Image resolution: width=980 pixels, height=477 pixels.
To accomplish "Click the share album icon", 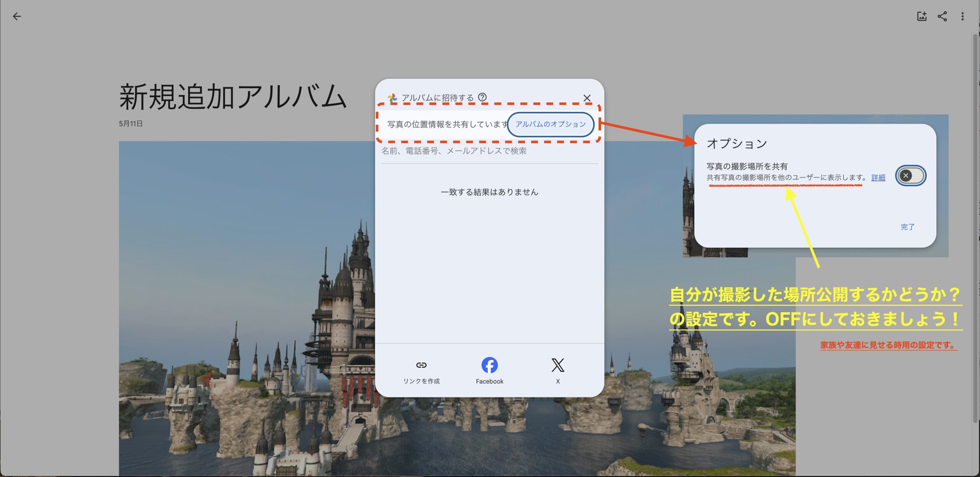I will pos(942,16).
